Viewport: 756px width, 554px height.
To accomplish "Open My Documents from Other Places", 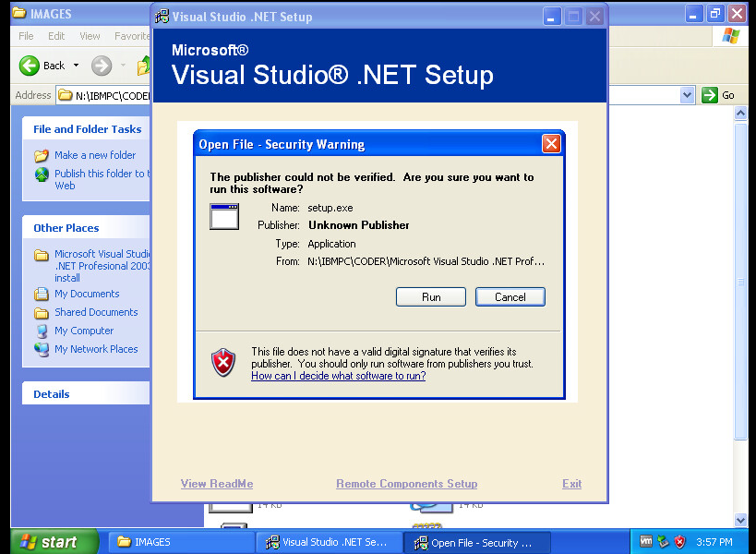I will point(87,294).
